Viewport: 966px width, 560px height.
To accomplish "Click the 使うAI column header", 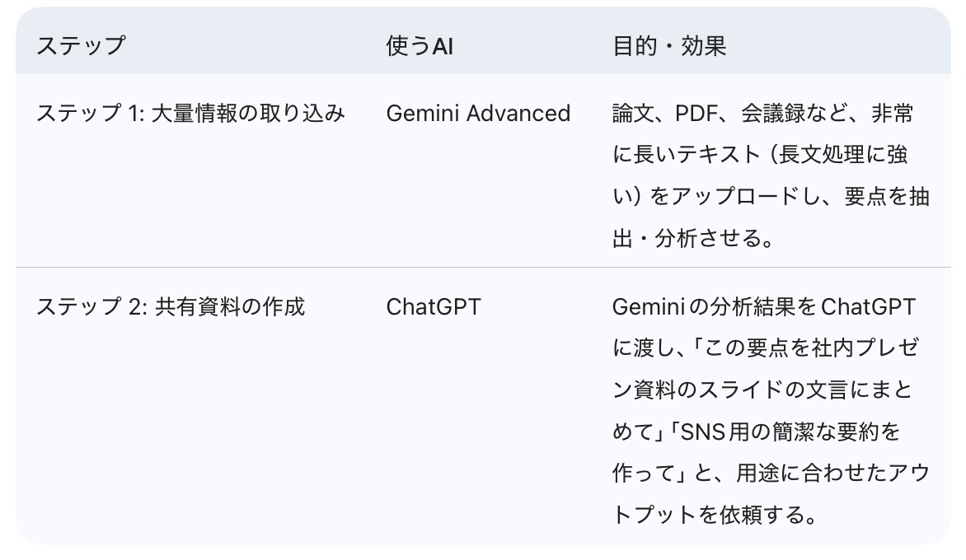I will [420, 45].
